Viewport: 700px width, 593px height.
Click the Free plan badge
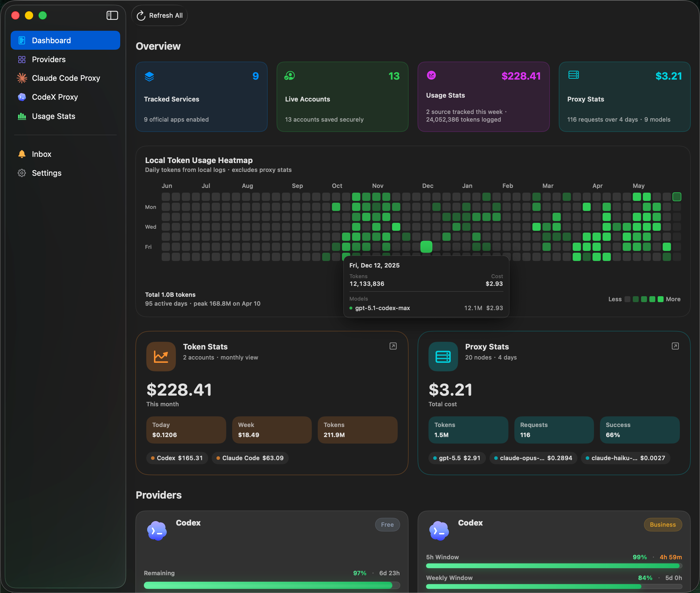tap(387, 525)
